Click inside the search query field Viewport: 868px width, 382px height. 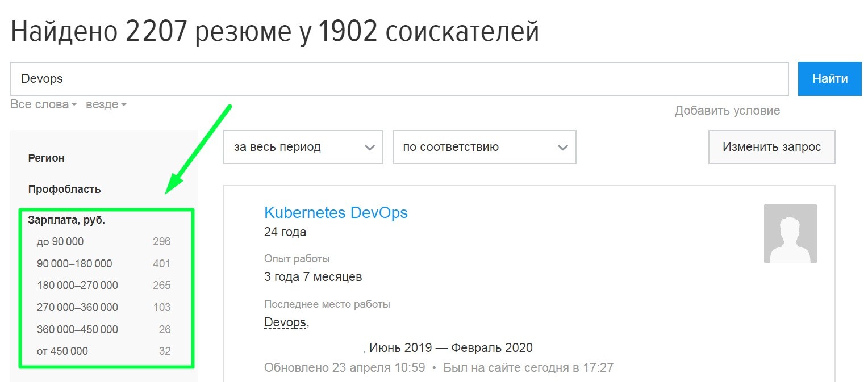pyautogui.click(x=227, y=78)
